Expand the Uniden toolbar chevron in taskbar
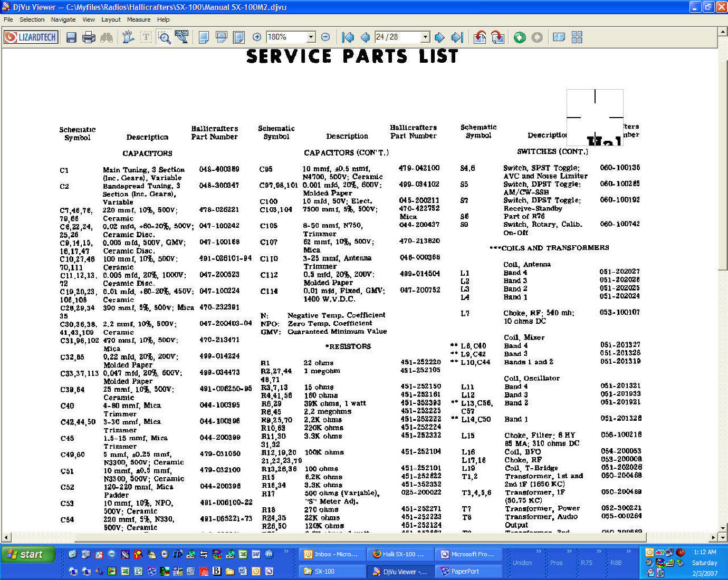The image size is (728, 580). 539,552
